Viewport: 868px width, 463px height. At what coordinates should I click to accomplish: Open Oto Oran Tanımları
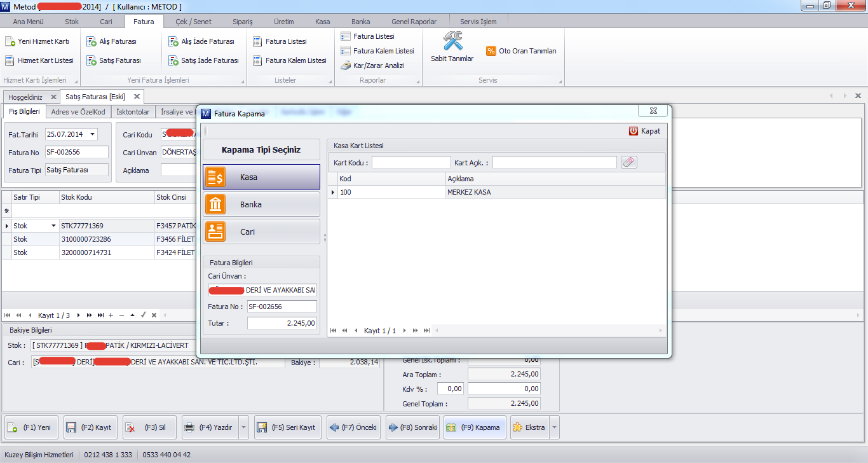click(521, 51)
